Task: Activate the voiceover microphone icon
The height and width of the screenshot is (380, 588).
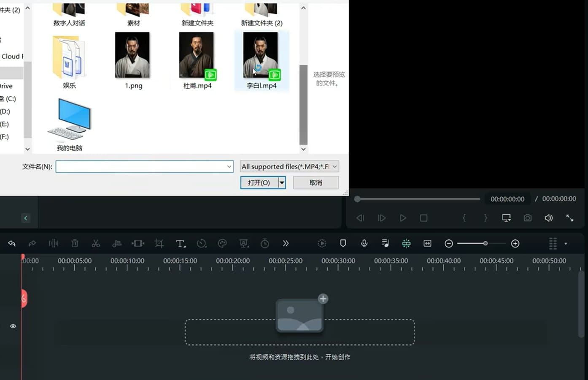Action: 364,243
